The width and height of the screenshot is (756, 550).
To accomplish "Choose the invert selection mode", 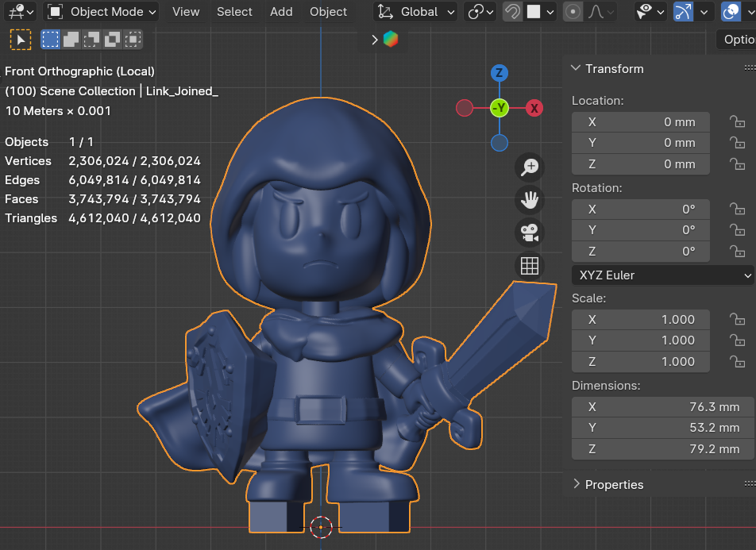I will [x=112, y=40].
